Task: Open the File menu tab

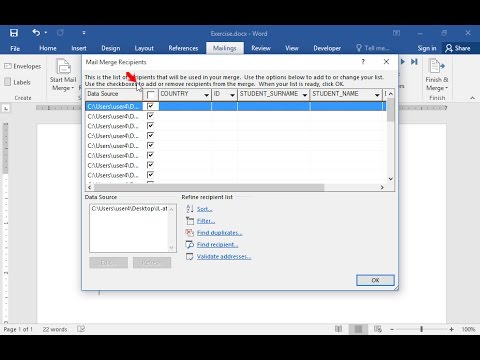Action: [x=15, y=48]
